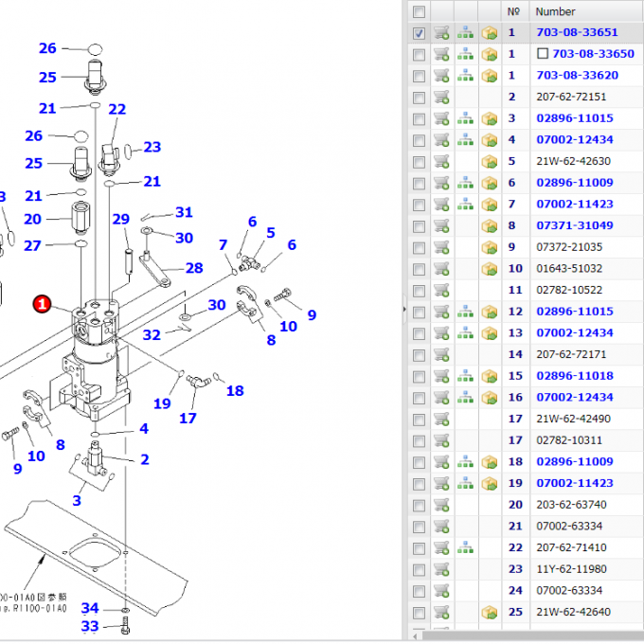This screenshot has width=644, height=644.
Task: Click red callout marker 1 on diagram
Action: click(42, 303)
